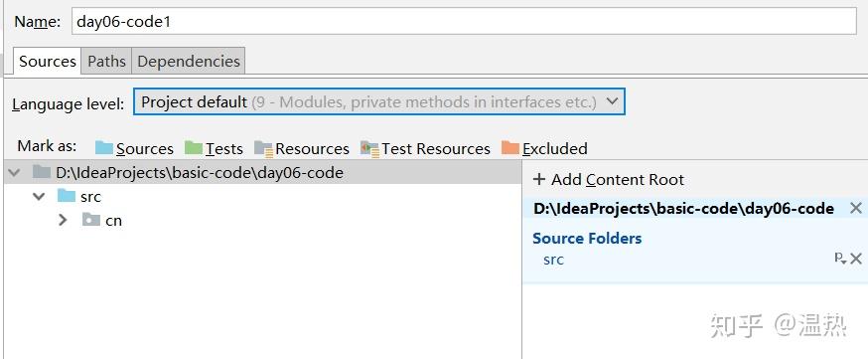Remove the day06-code content root
868x359 pixels.
point(856,208)
